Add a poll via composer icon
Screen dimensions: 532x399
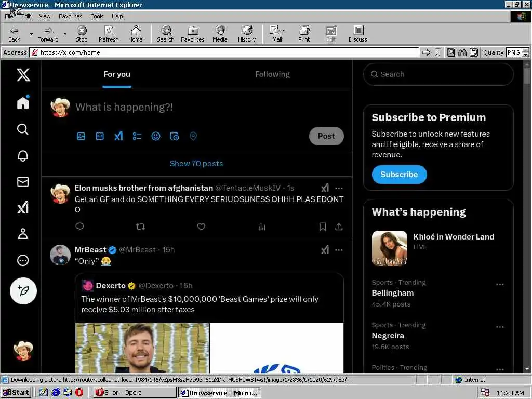click(137, 136)
